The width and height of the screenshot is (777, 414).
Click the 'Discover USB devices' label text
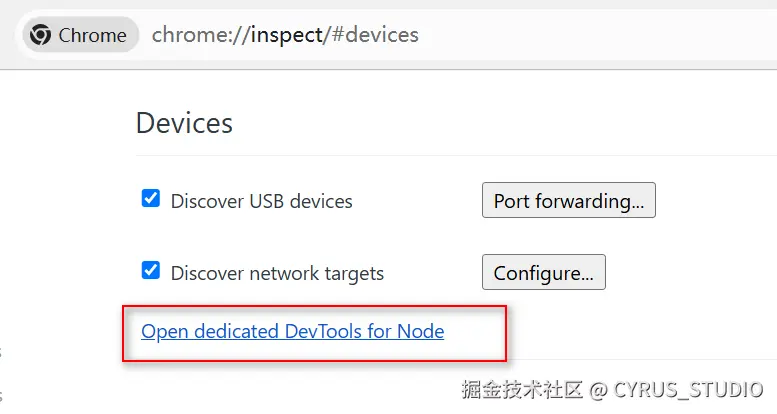coord(261,201)
